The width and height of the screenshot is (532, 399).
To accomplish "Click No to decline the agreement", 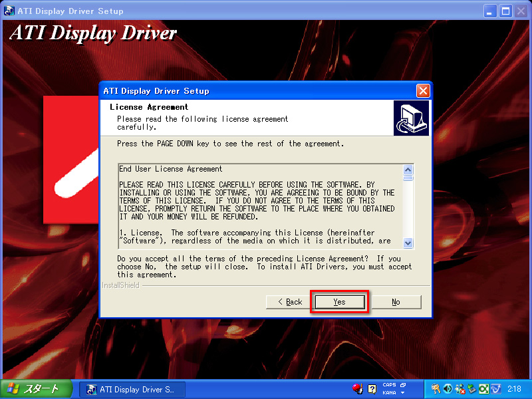I will pos(396,302).
